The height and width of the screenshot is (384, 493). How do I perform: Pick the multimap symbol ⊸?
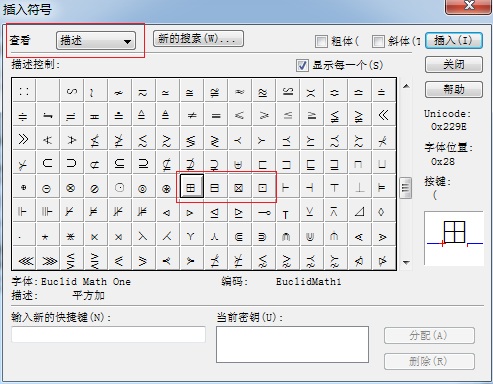click(263, 211)
